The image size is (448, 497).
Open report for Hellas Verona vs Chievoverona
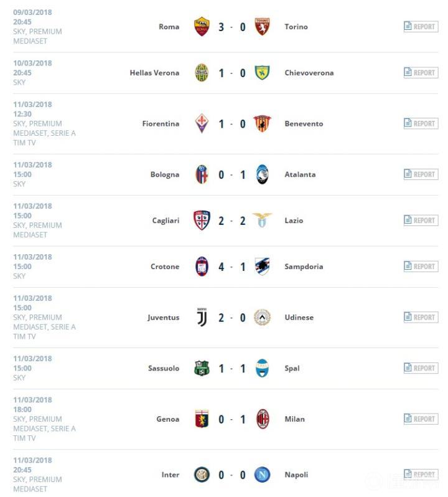[421, 73]
